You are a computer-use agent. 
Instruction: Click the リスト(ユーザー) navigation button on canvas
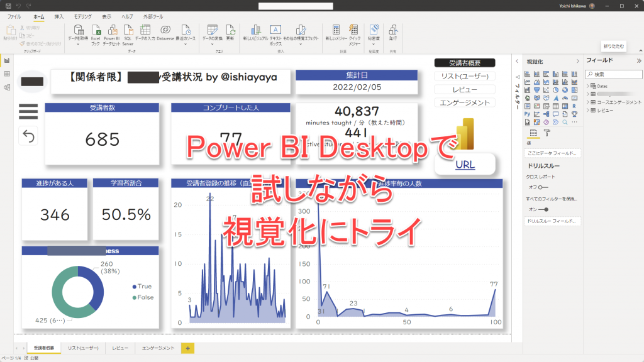465,76
